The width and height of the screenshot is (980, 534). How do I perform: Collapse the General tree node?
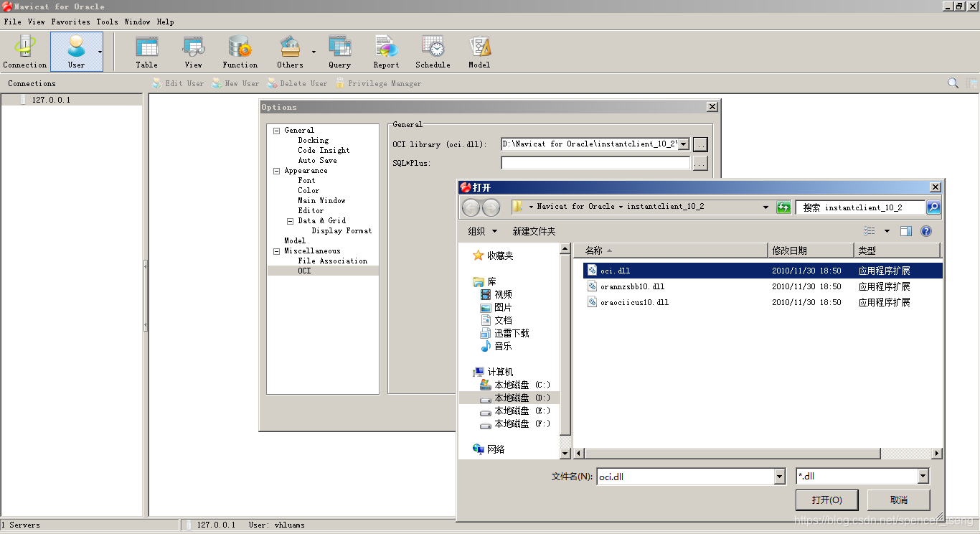[277, 131]
